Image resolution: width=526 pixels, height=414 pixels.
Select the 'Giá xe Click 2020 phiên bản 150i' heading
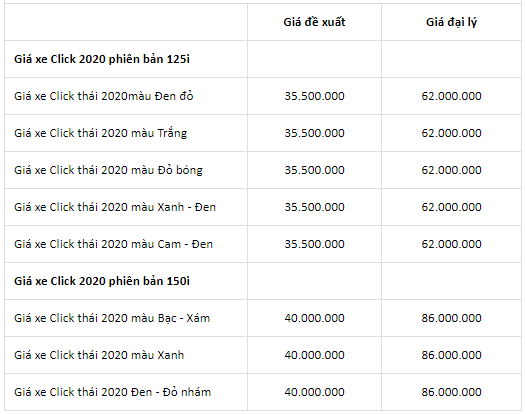pyautogui.click(x=102, y=281)
